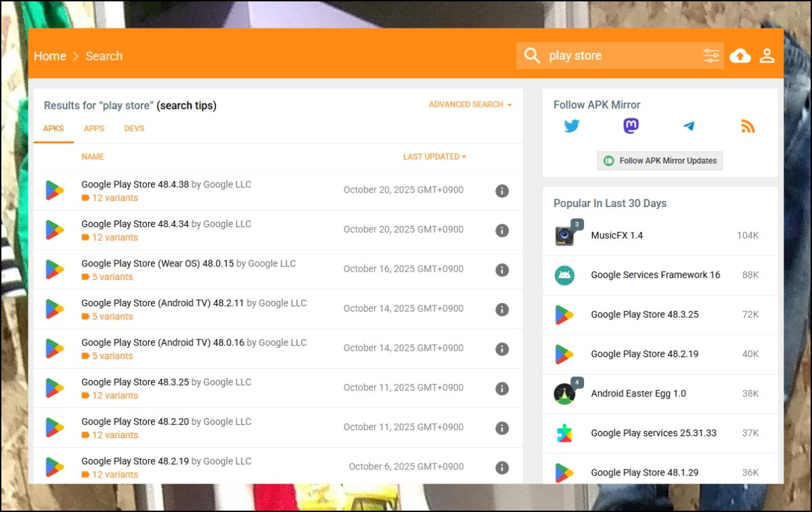Switch to the DEVS tab
The image size is (812, 512).
pos(134,129)
